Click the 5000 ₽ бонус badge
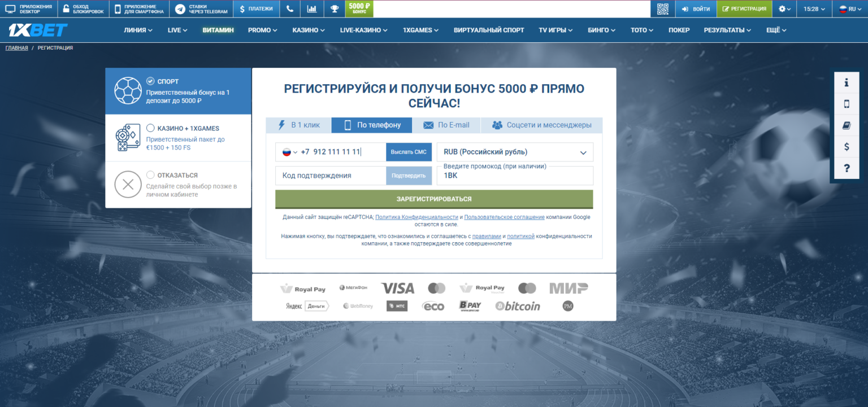868x407 pixels. coord(359,9)
